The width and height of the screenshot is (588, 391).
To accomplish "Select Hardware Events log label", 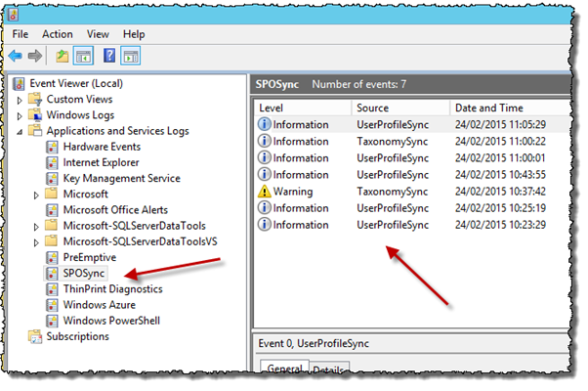I will tap(102, 147).
